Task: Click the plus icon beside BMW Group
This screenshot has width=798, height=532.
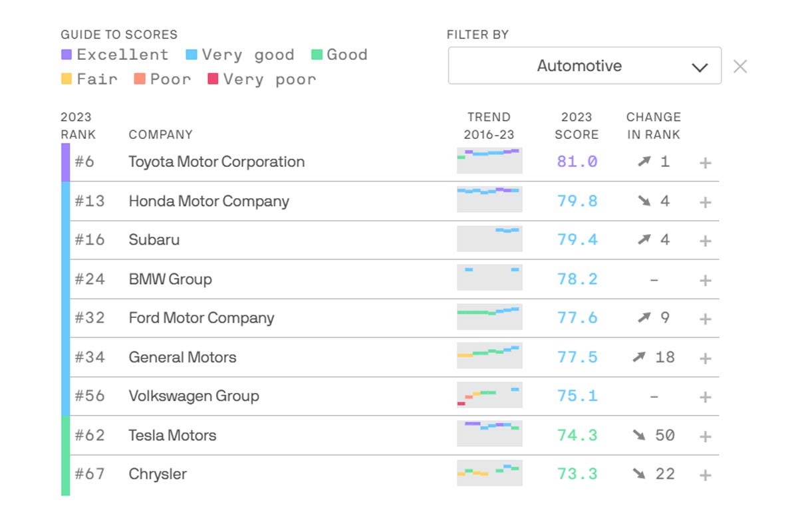Action: coord(706,280)
